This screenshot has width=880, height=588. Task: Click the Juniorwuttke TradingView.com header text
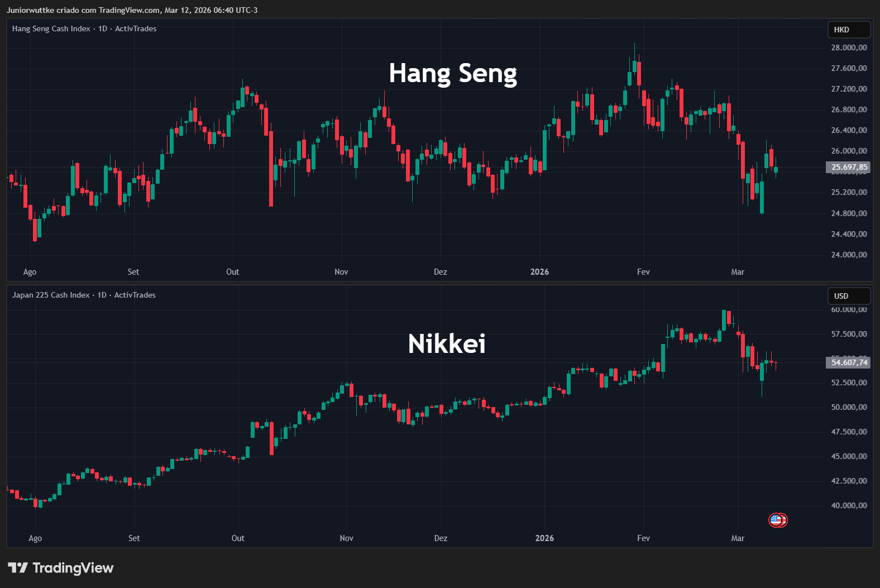(132, 10)
